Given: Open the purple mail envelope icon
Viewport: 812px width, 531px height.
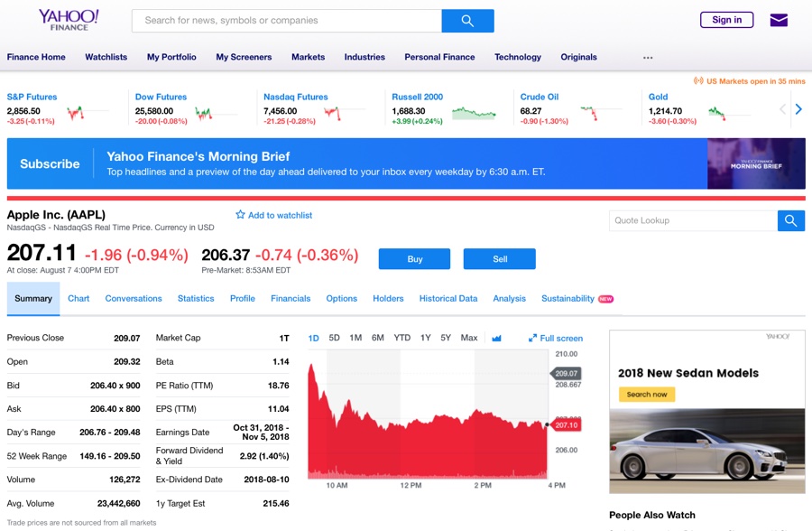Looking at the screenshot, I should (x=779, y=20).
